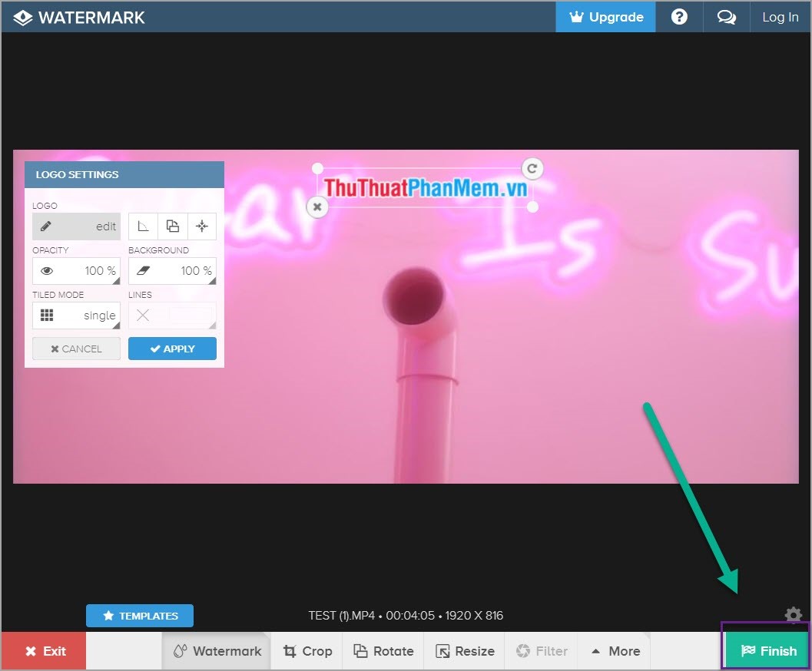812x671 pixels.
Task: Center the logo with the align icon
Action: point(202,226)
